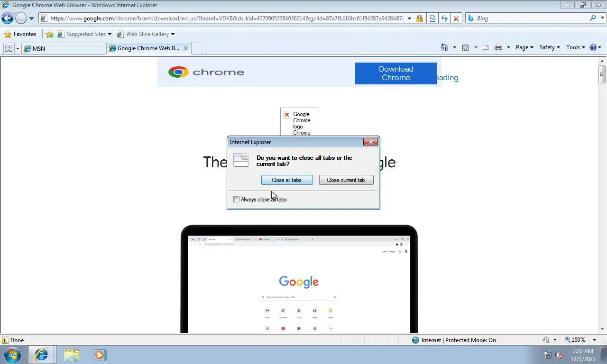This screenshot has height=364, width=607.
Task: Click the Close all tabs button
Action: tap(287, 180)
